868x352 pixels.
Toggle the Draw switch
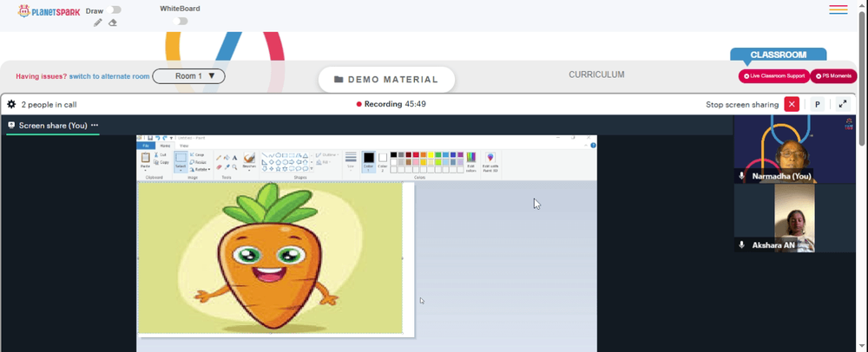[115, 10]
